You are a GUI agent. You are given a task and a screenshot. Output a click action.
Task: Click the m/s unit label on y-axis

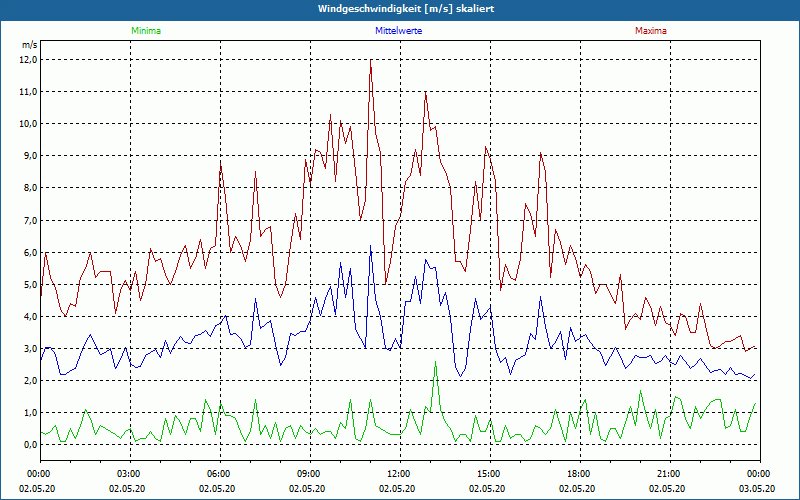click(x=29, y=46)
